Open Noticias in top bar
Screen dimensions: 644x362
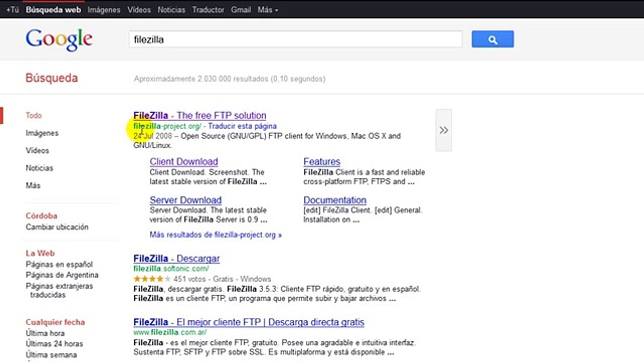click(172, 10)
